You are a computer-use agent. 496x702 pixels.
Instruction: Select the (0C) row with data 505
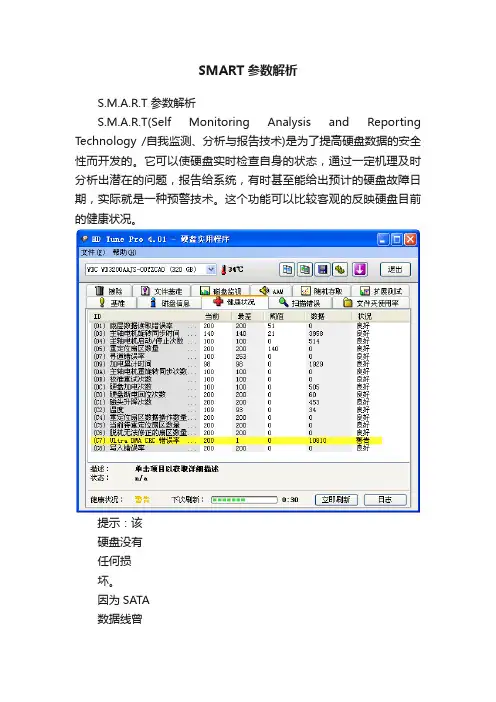click(x=236, y=387)
